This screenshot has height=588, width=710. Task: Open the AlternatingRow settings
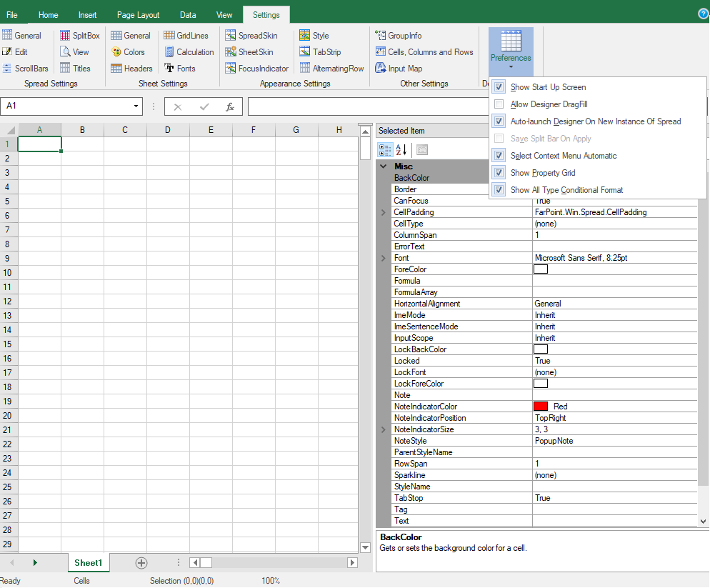(x=332, y=69)
